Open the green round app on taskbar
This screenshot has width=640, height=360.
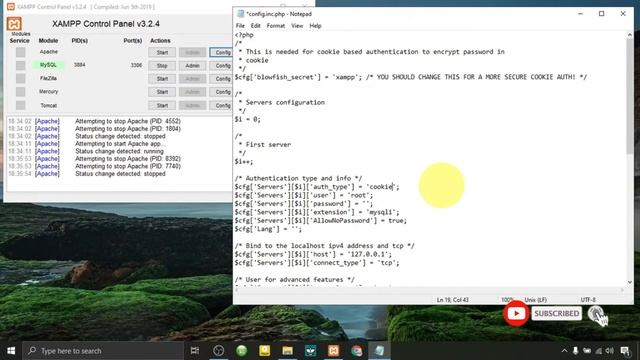pyautogui.click(x=242, y=351)
